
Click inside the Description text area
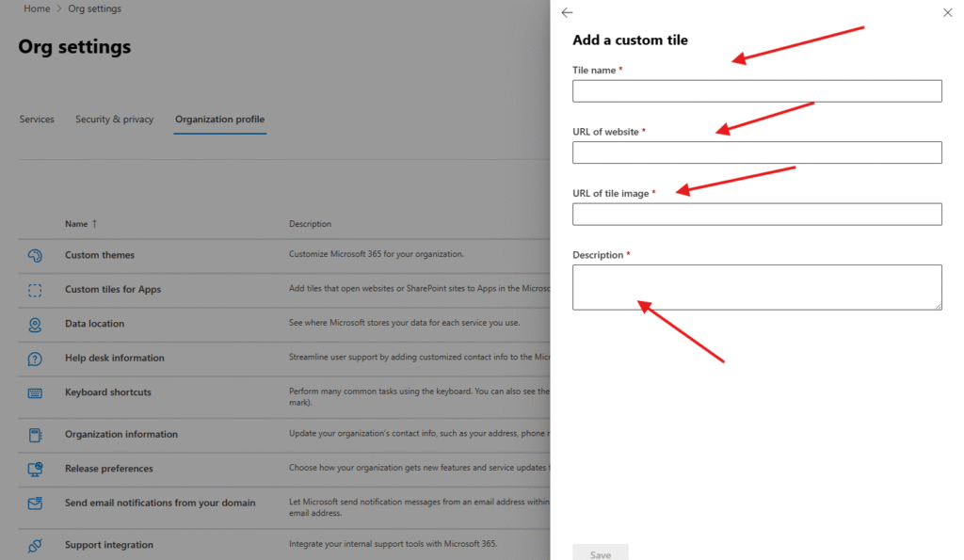coord(757,287)
